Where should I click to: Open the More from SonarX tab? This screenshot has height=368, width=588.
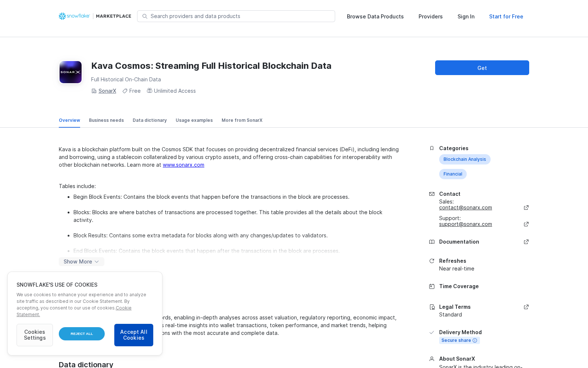coord(242,120)
